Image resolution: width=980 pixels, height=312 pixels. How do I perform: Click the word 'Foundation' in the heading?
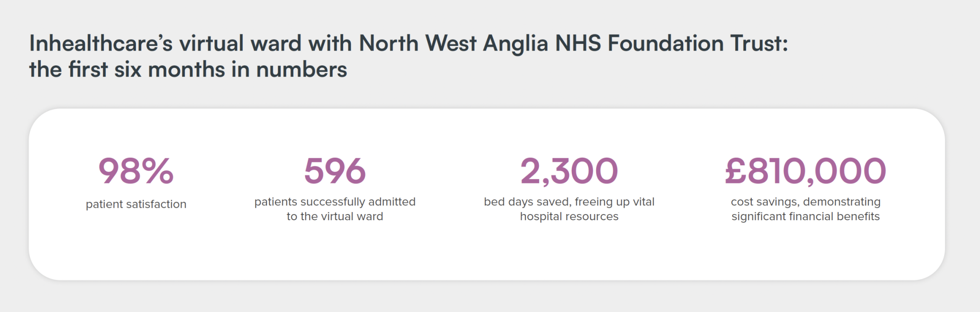tap(666, 43)
